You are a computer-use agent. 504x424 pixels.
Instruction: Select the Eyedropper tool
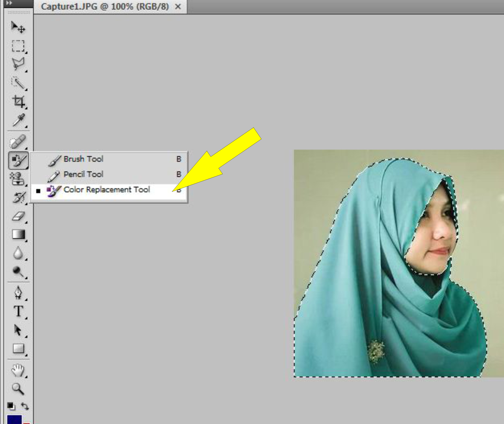[x=19, y=120]
